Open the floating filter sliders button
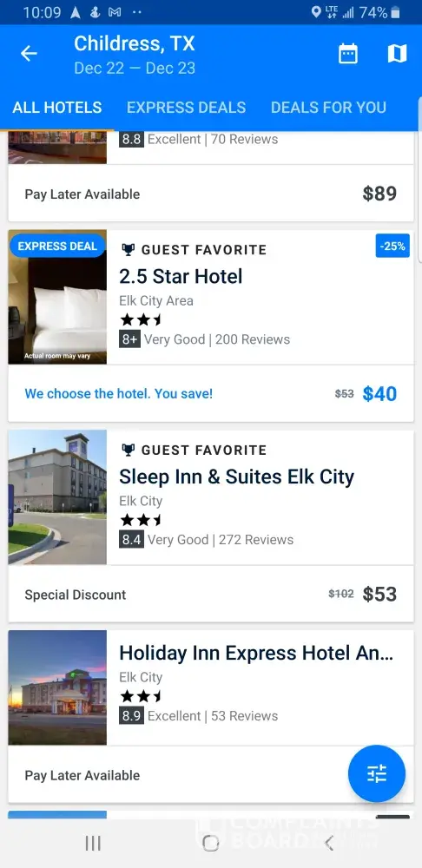Viewport: 422px width, 868px height. click(377, 773)
